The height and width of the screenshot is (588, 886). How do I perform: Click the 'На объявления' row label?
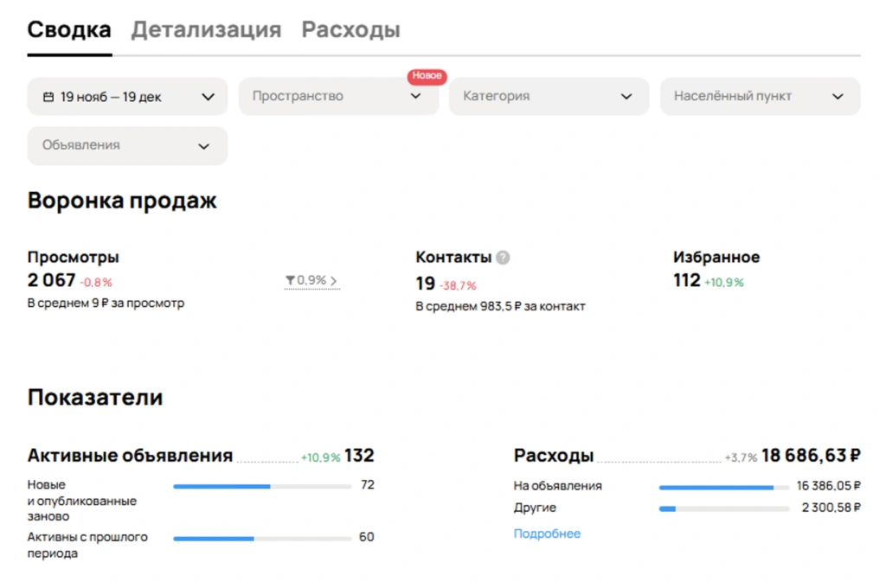tap(558, 486)
